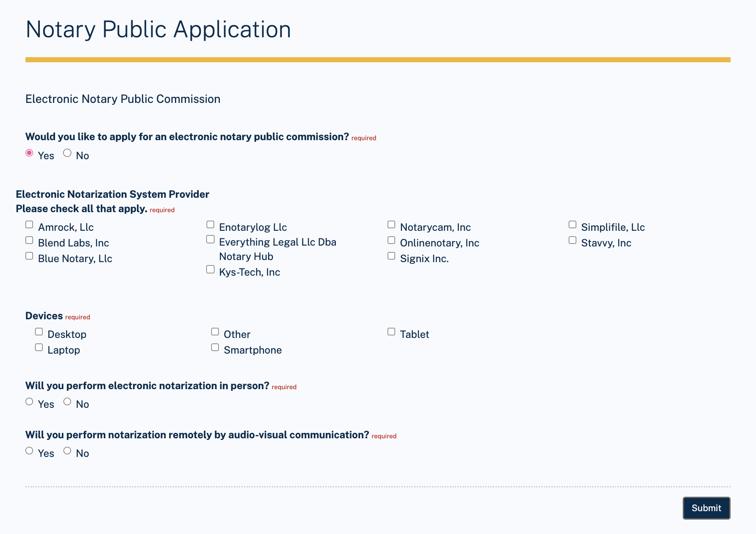Check the Kys-Tech, Inc checkbox

point(210,269)
